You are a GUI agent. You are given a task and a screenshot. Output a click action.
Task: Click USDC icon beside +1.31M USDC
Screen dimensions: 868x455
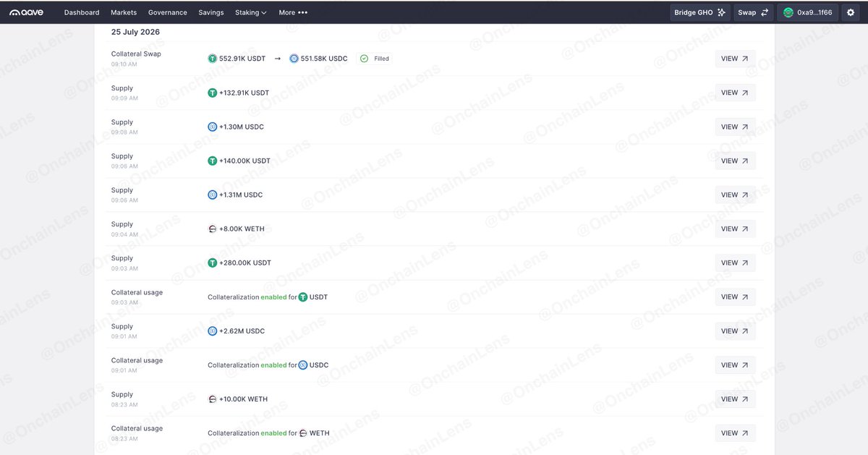tap(212, 195)
